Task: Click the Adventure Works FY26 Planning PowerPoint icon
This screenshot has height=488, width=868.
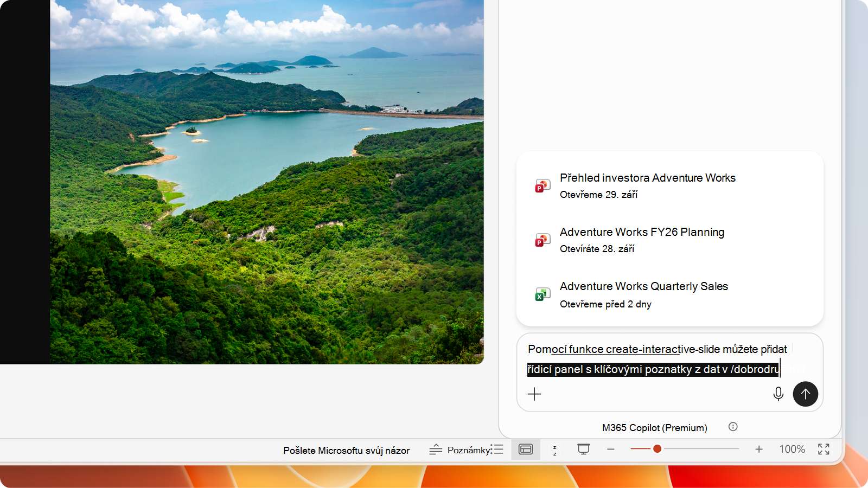Action: [542, 240]
